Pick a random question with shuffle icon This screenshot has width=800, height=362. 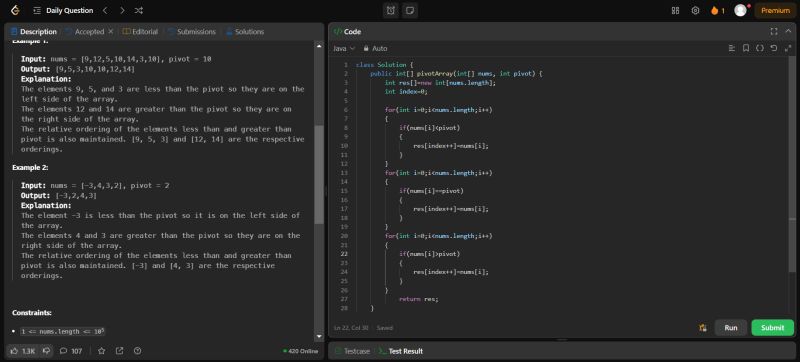[x=139, y=10]
